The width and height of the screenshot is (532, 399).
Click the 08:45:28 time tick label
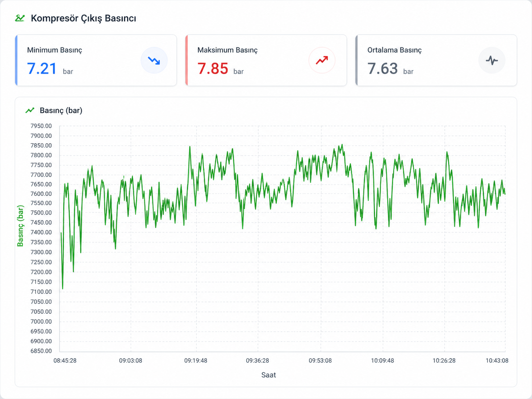click(65, 360)
